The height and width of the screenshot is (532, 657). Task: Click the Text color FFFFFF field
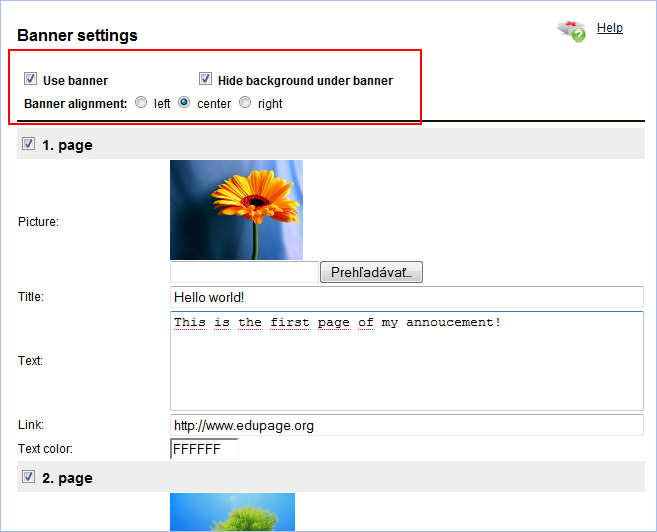(204, 449)
